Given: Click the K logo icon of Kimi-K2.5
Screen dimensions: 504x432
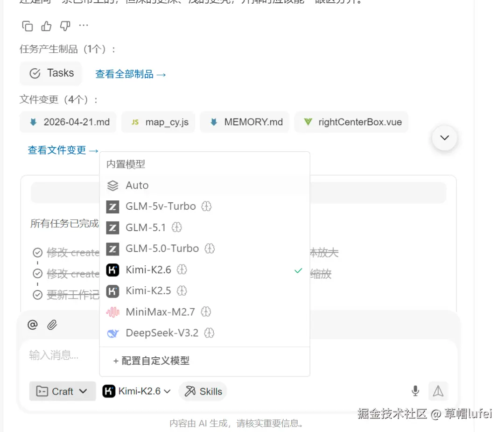Looking at the screenshot, I should [x=112, y=291].
